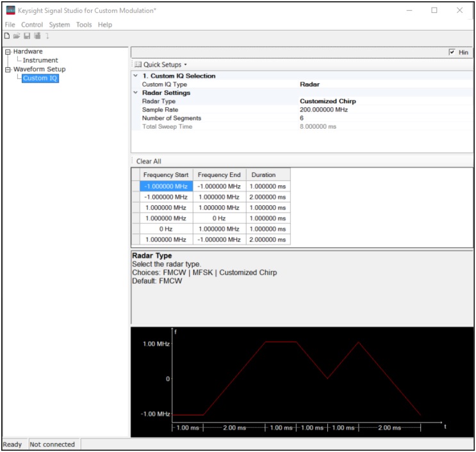This screenshot has height=452, width=476.
Task: Collapse the Radar Settings section
Action: (136, 92)
